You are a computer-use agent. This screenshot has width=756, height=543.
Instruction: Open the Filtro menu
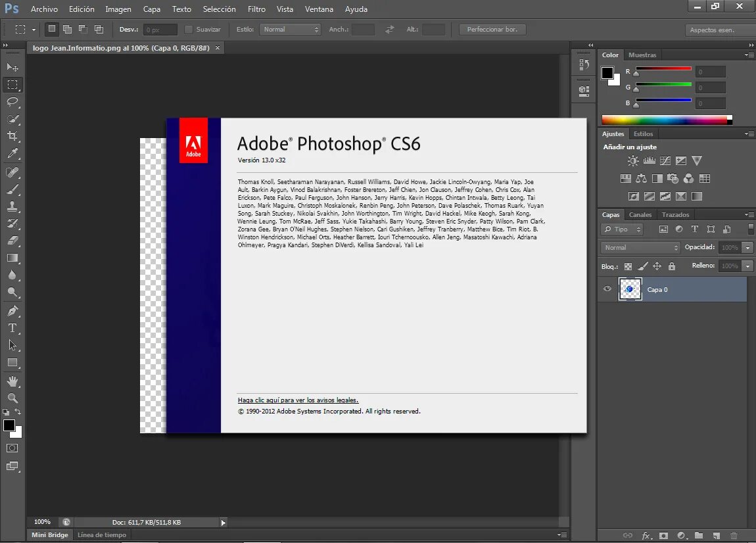click(x=256, y=9)
